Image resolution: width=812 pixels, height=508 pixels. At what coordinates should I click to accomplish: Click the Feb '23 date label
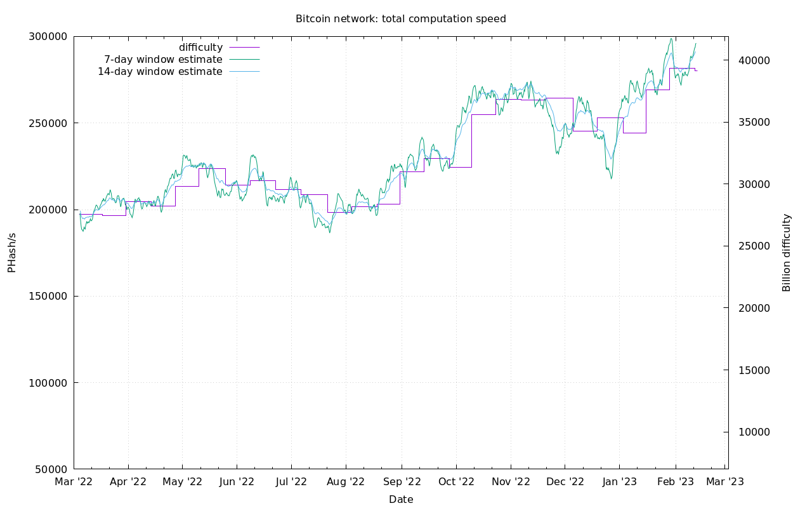(x=676, y=482)
